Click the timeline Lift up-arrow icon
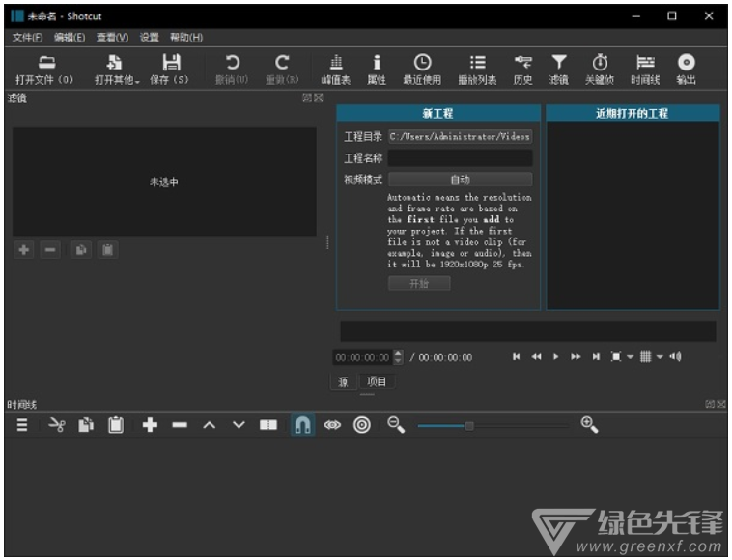The image size is (732, 560). (210, 425)
